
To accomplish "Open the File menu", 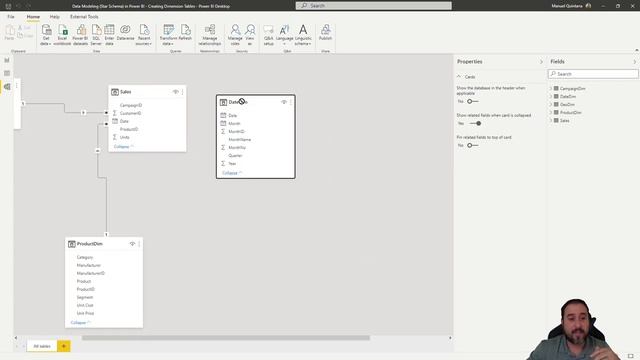I will pyautogui.click(x=11, y=17).
